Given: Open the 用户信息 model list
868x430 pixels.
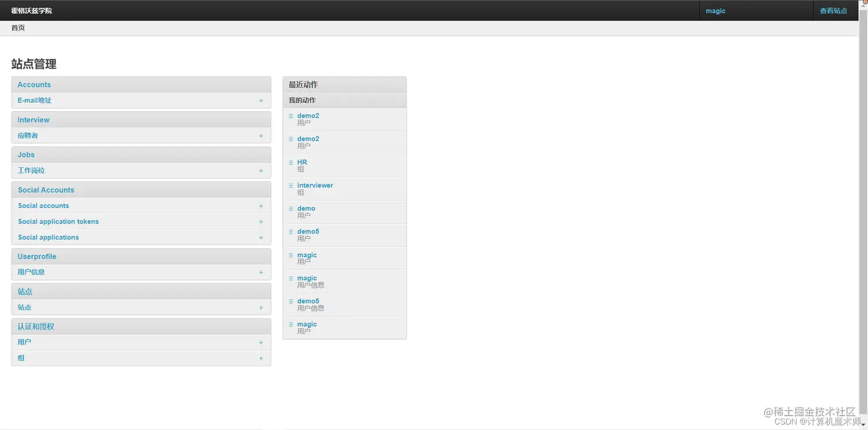Looking at the screenshot, I should tap(31, 272).
